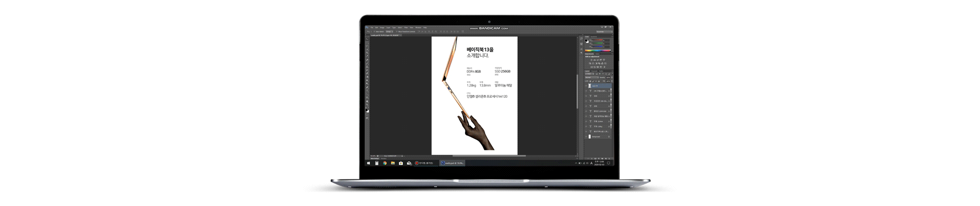
Task: Open the Essentials workspace dropdown
Action: [x=604, y=32]
